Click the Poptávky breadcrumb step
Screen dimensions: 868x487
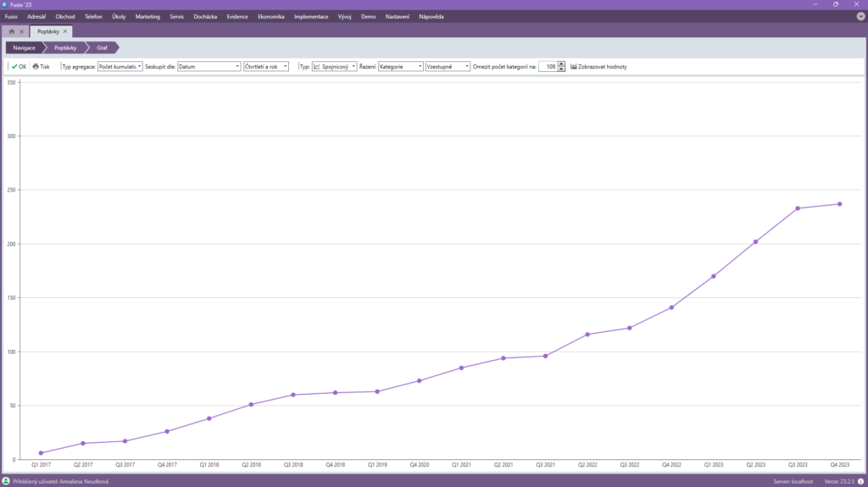[65, 47]
